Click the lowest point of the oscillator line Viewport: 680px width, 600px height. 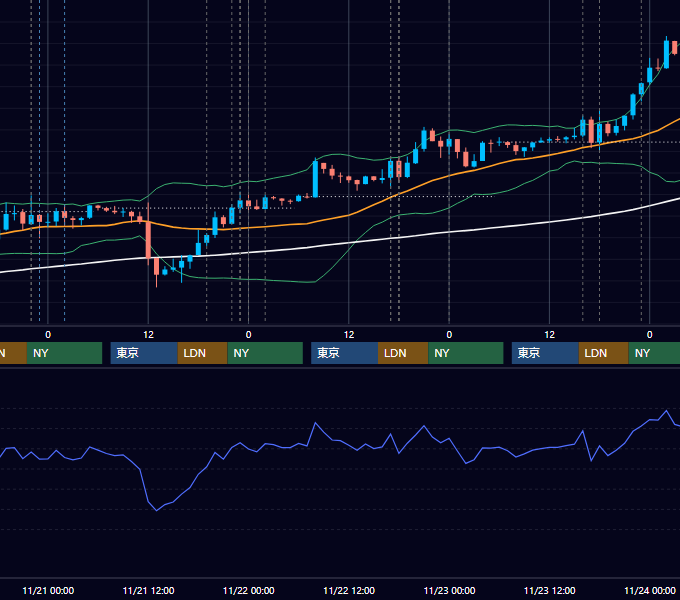pos(157,510)
